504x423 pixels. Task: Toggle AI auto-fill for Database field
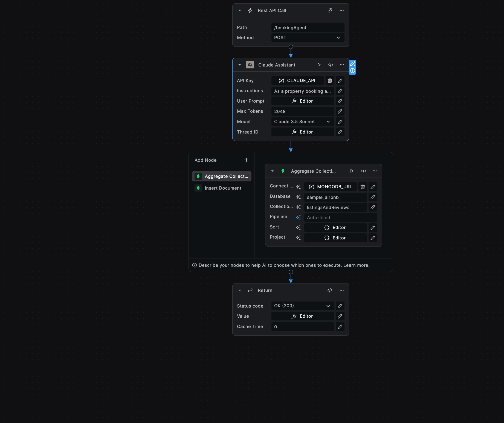[x=298, y=197]
